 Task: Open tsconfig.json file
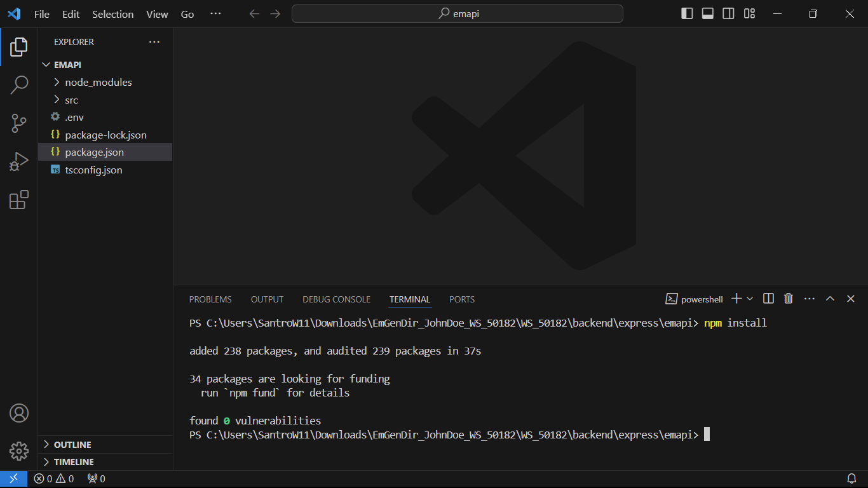coord(105,170)
